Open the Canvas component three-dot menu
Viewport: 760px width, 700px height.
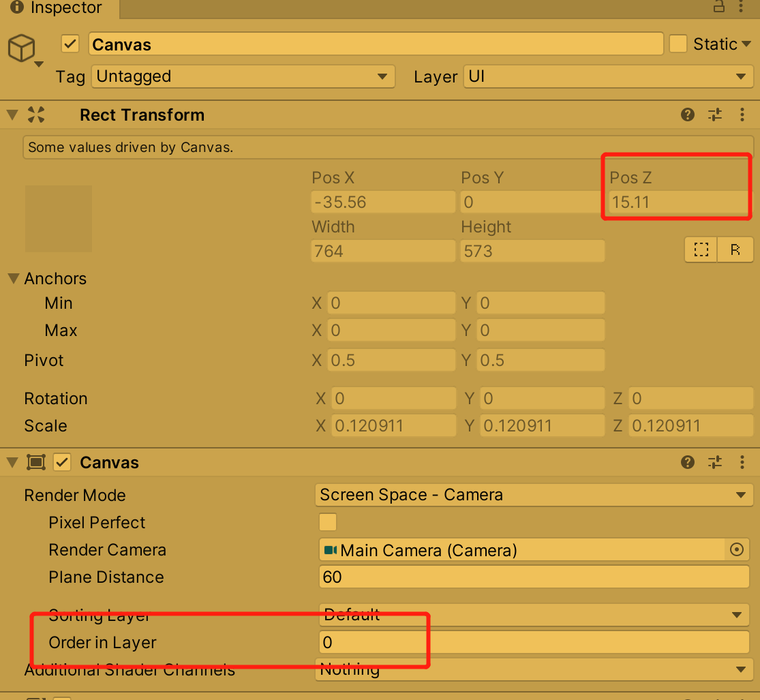pyautogui.click(x=742, y=462)
